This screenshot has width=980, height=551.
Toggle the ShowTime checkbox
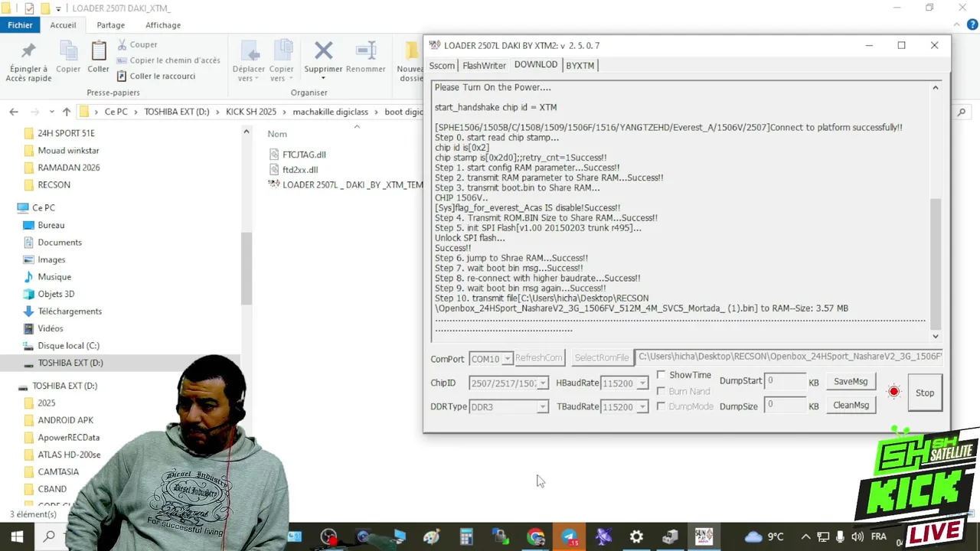point(661,375)
